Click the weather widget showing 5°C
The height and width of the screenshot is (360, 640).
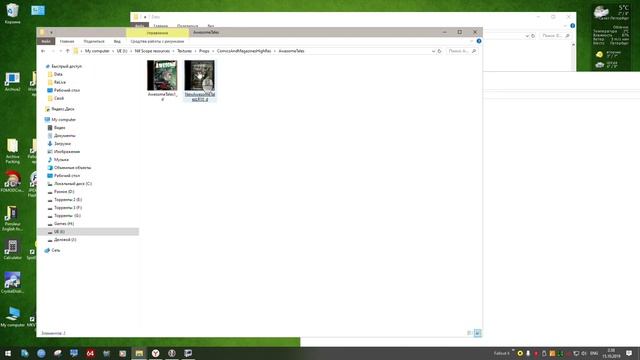[x=611, y=37]
